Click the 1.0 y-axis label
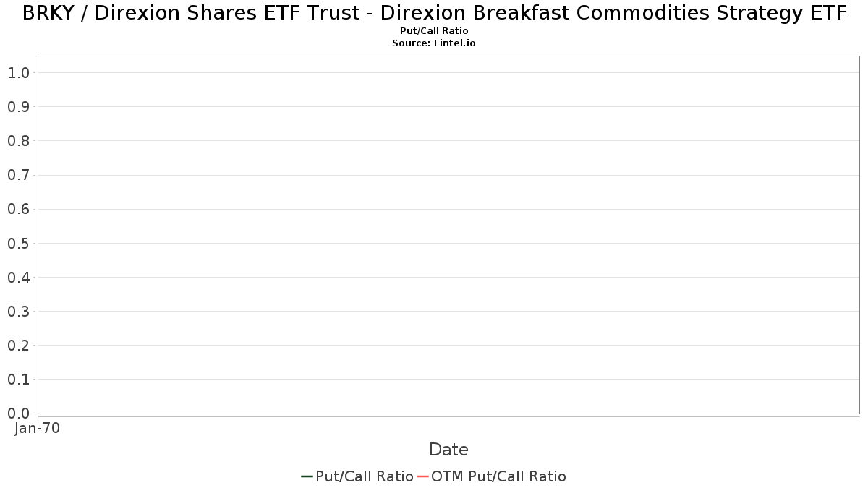The height and width of the screenshot is (488, 868). [x=19, y=72]
